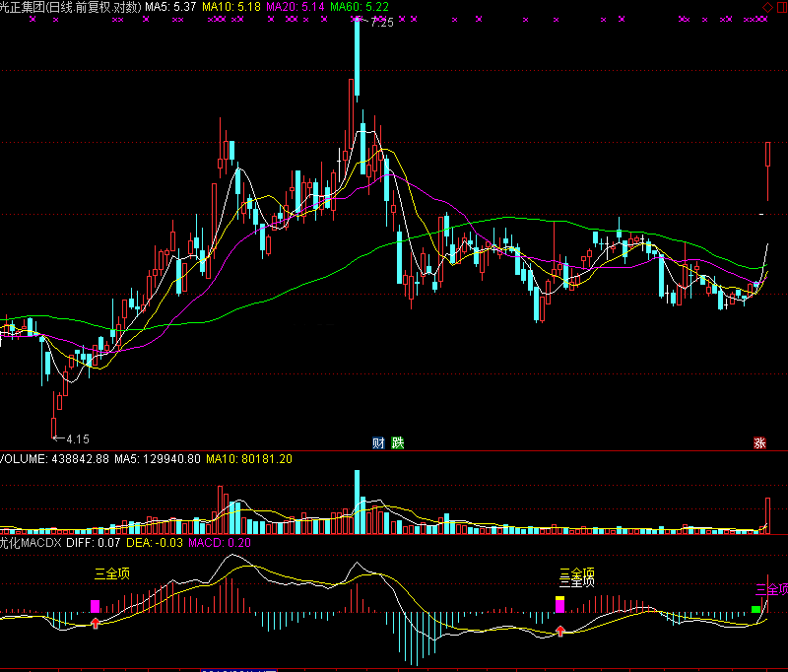
Task: Click the yellow-topped magenta signal block
Action: [x=559, y=605]
